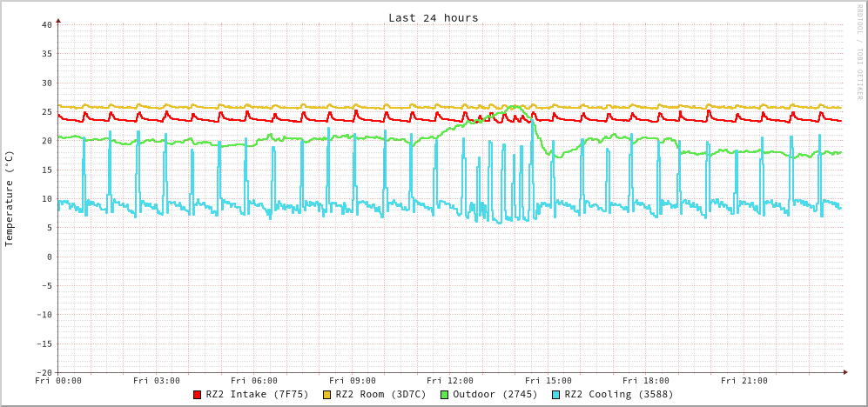Image resolution: width=868 pixels, height=407 pixels.
Task: Select the 'RZ2 Intake (7F75)' legend label
Action: (257, 394)
